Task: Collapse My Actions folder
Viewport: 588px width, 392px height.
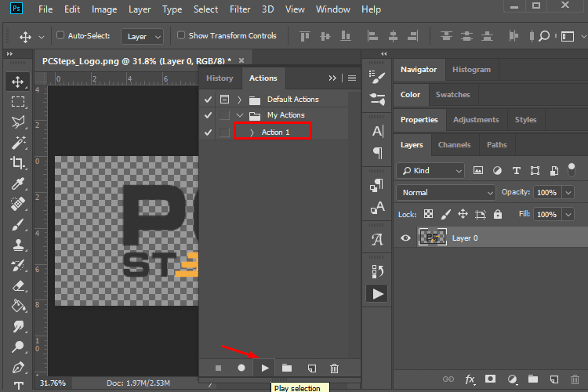Action: [x=240, y=115]
